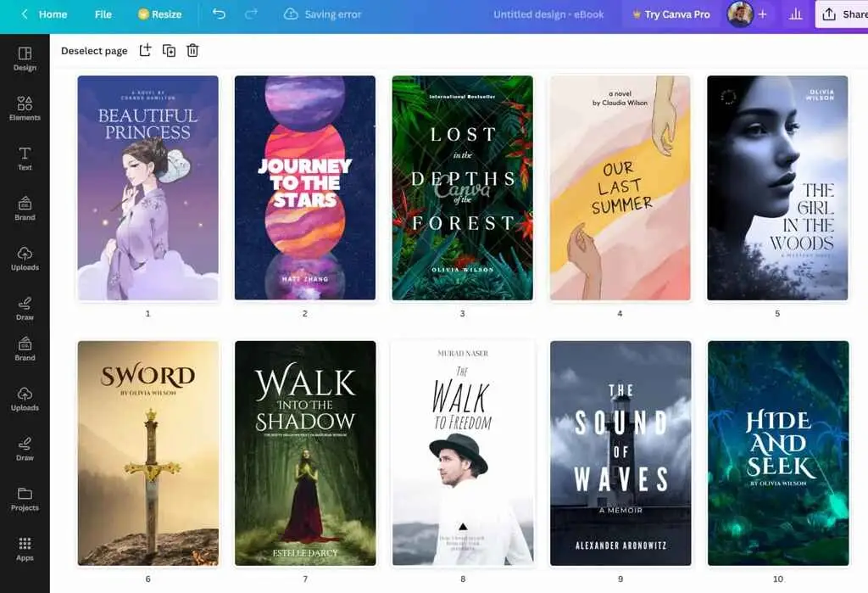Select The Walk to Freedom cover
This screenshot has width=868, height=593.
point(463,453)
